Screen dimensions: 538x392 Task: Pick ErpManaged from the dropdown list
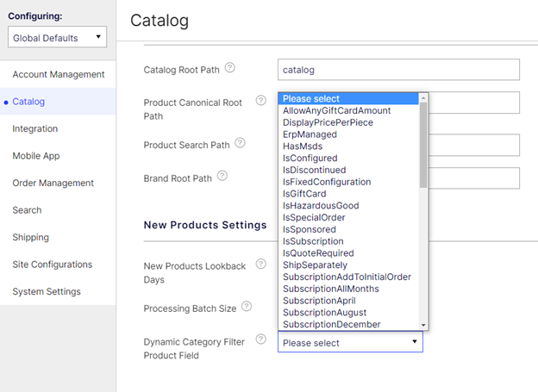pyautogui.click(x=348, y=134)
